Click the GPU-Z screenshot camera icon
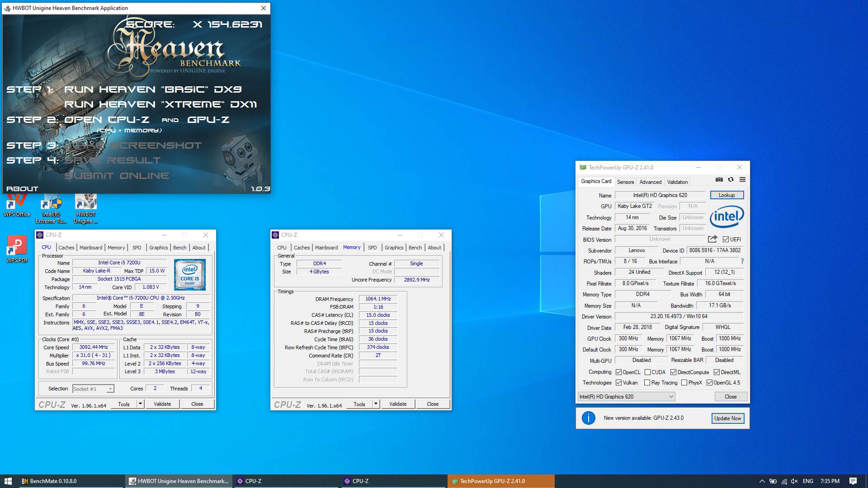Screen dimensions: 868x488 (719, 180)
